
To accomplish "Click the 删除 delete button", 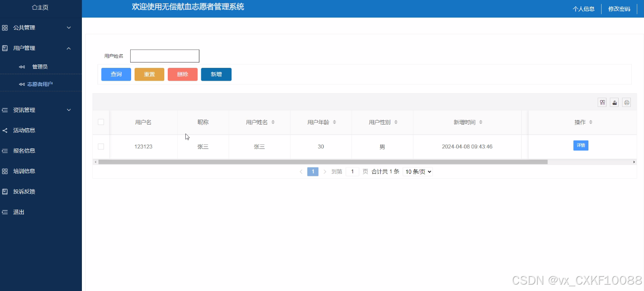I will 182,74.
